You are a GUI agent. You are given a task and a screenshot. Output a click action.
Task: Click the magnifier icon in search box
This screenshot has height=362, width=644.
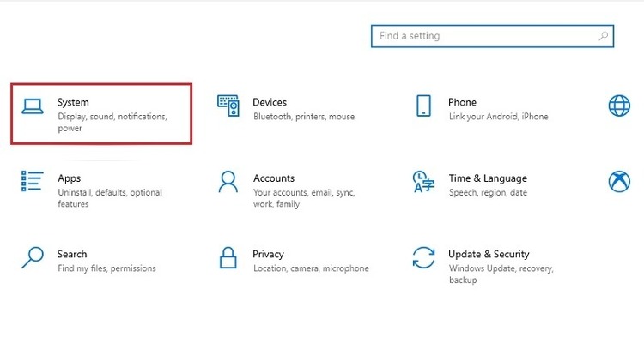point(604,36)
